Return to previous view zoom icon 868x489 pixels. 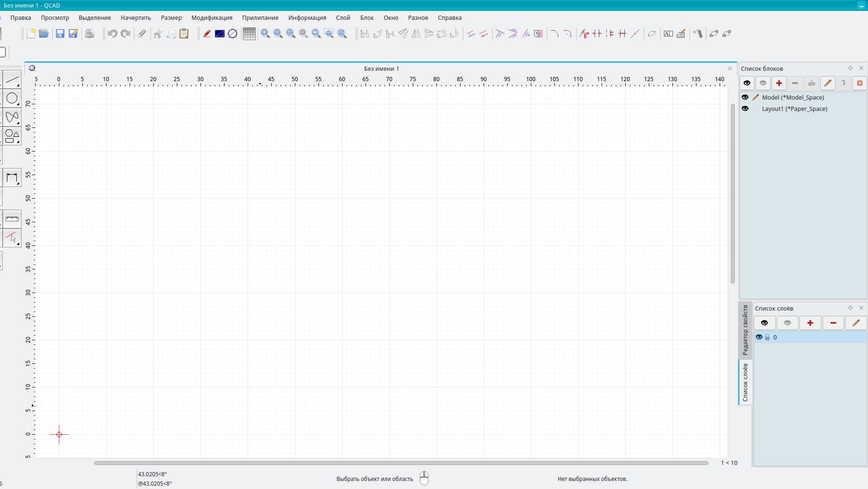[316, 34]
